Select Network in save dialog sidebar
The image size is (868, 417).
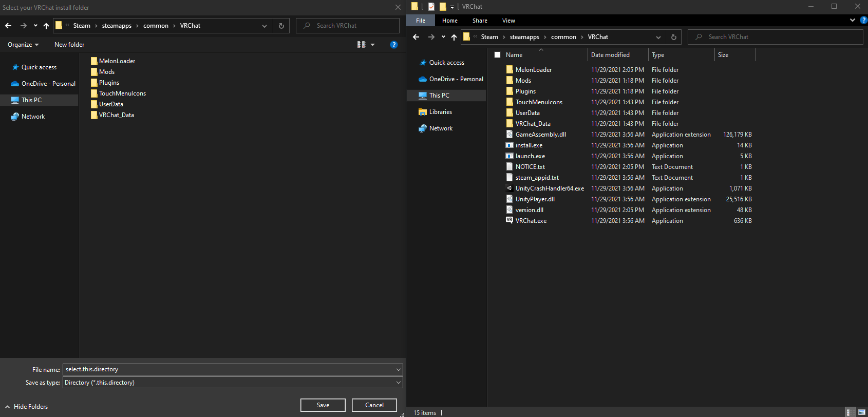(x=28, y=117)
